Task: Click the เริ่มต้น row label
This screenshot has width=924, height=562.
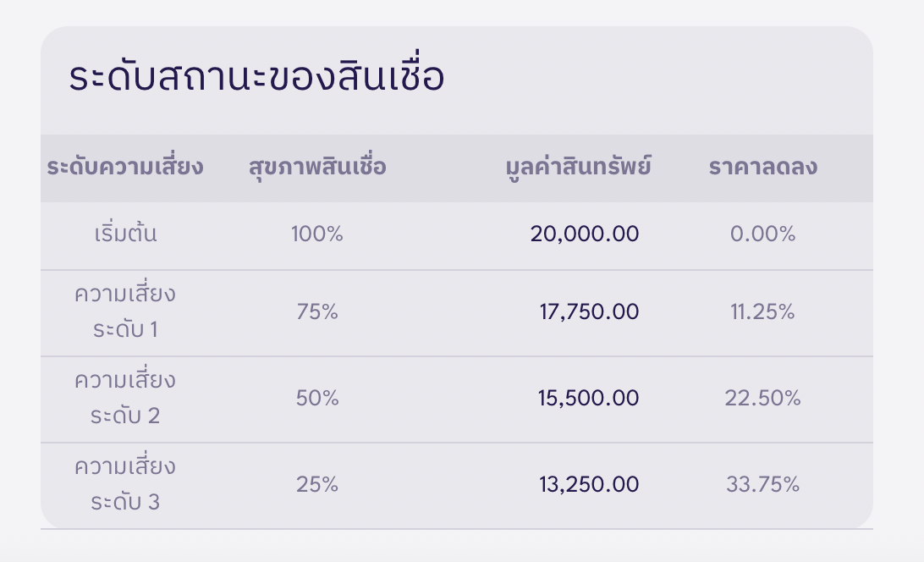Action: (125, 233)
